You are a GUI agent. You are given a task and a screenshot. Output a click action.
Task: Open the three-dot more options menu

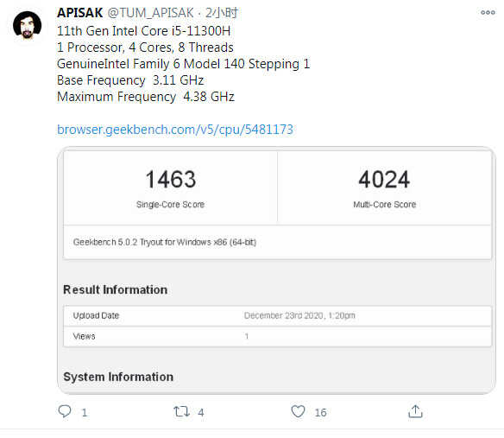(488, 13)
